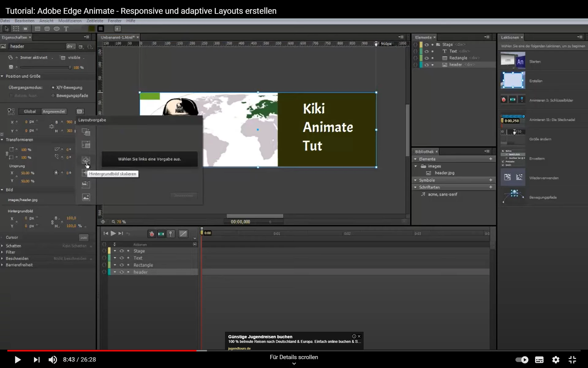The image size is (588, 368).
Task: Toggle Stage visibility in Elemente panel
Action: [x=426, y=44]
